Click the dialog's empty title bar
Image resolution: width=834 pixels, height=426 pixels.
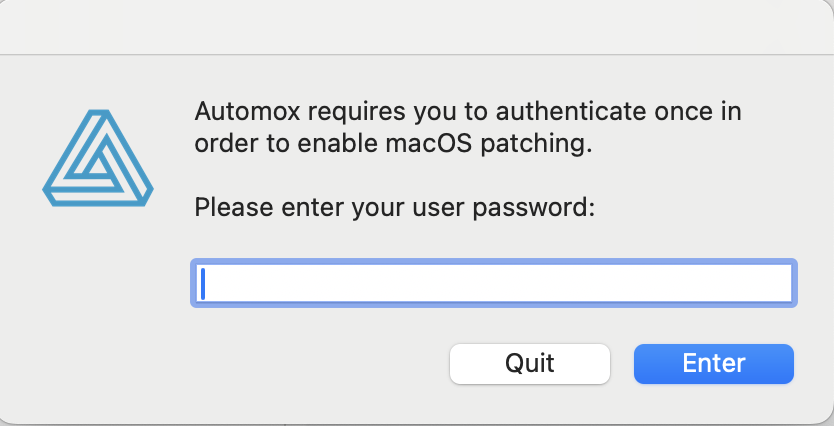coord(417,27)
